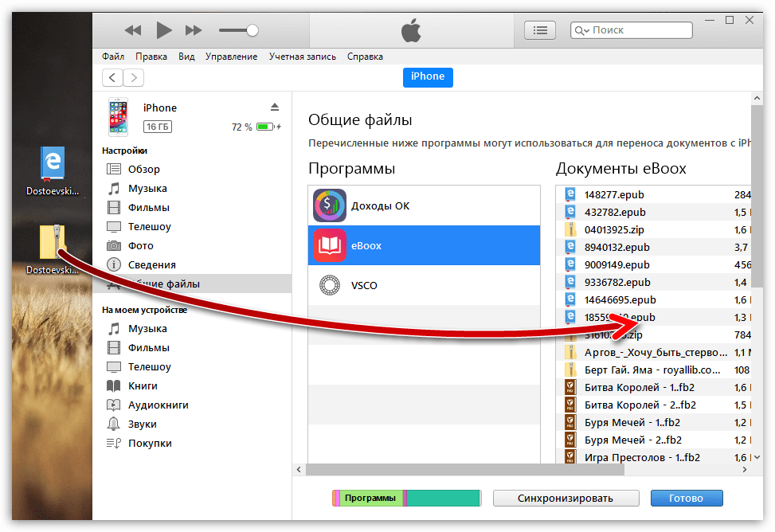The image size is (775, 532).
Task: Eject the iPhone with the eject icon
Action: [x=275, y=108]
